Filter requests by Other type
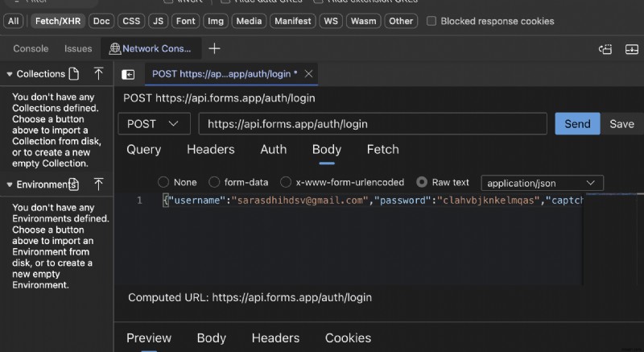 (401, 21)
